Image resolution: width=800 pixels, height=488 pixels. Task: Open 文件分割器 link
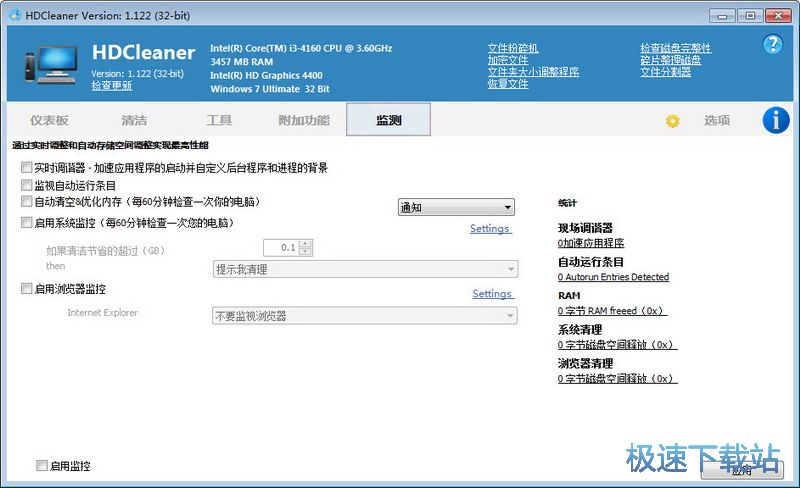coord(665,71)
